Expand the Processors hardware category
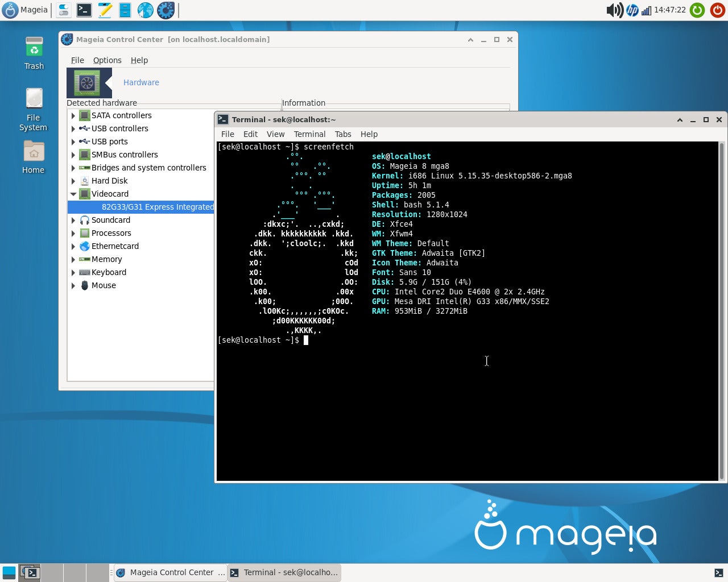This screenshot has width=728, height=582. pyautogui.click(x=74, y=233)
